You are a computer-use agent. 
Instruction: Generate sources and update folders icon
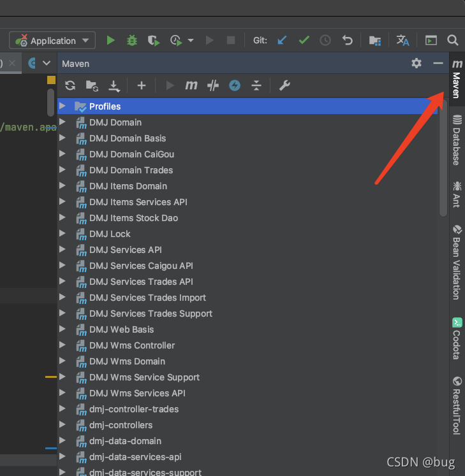(92, 86)
